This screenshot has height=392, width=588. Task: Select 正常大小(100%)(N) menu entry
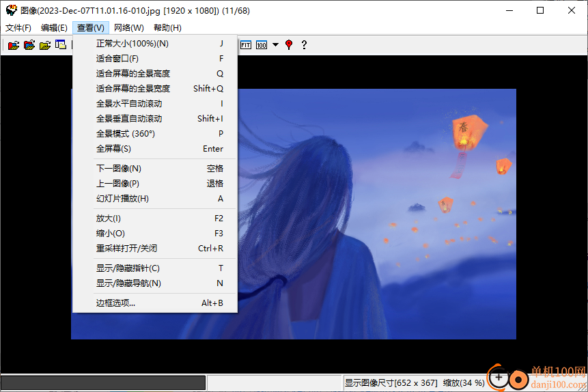(x=155, y=44)
